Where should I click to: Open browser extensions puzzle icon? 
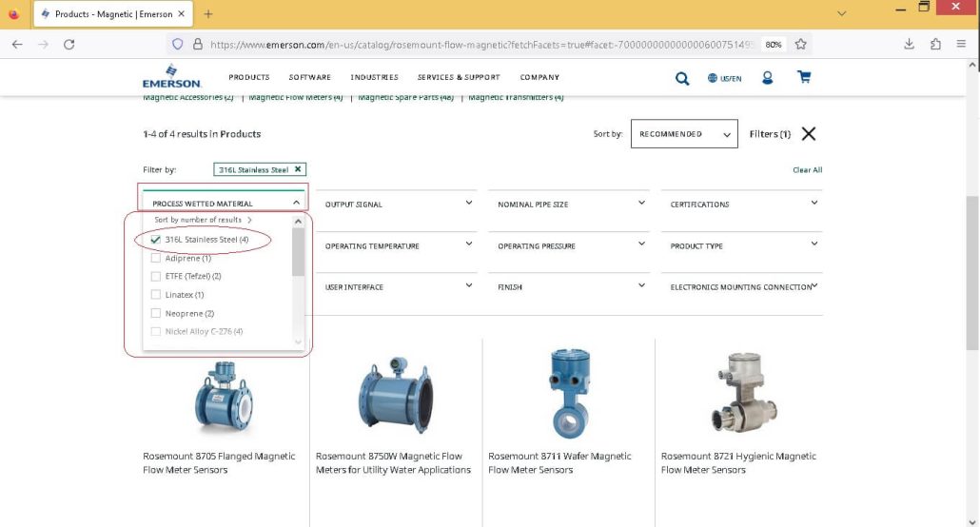pyautogui.click(x=935, y=44)
